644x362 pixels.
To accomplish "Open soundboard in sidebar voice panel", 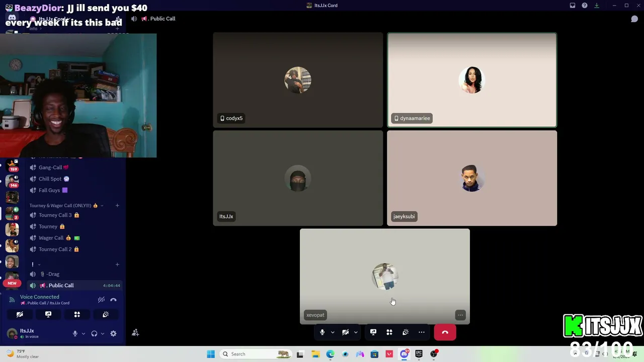I will pyautogui.click(x=106, y=314).
